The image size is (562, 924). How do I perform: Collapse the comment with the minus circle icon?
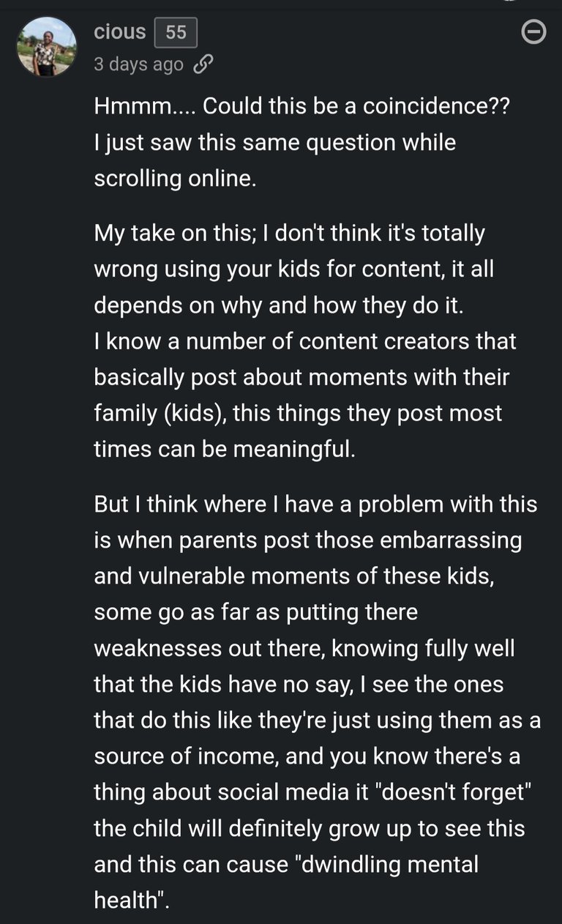[534, 33]
